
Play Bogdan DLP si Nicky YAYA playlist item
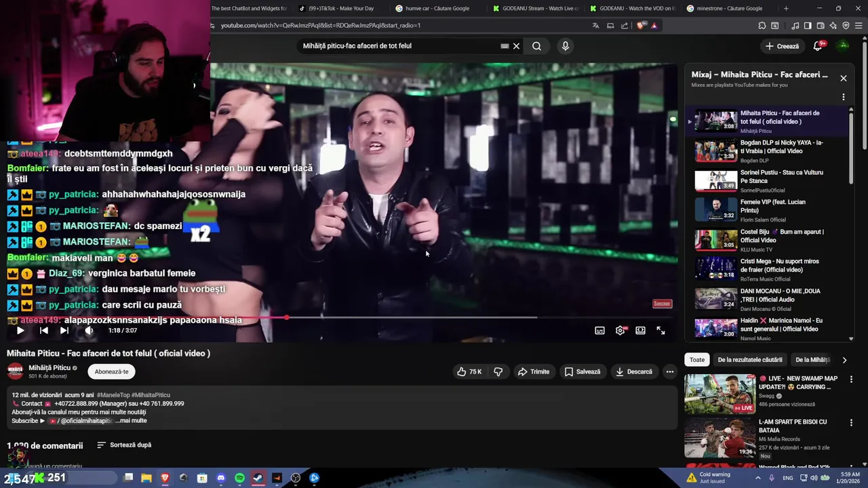766,150
